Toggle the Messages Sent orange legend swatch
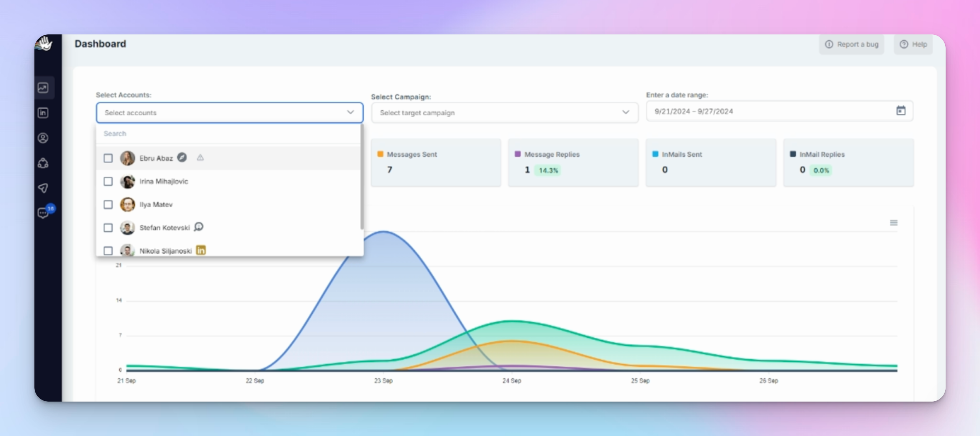The height and width of the screenshot is (436, 980). pyautogui.click(x=380, y=154)
